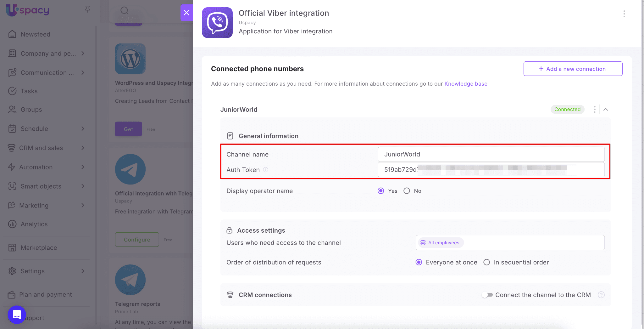Image resolution: width=644 pixels, height=329 pixels.
Task: Pin the sidebar with the pin icon
Action: click(x=87, y=9)
